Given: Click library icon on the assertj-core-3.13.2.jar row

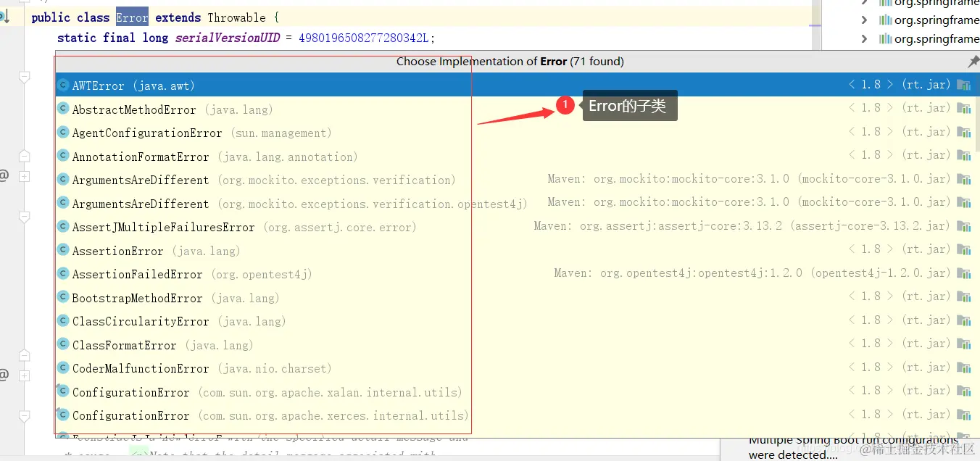Looking at the screenshot, I should coord(963,226).
